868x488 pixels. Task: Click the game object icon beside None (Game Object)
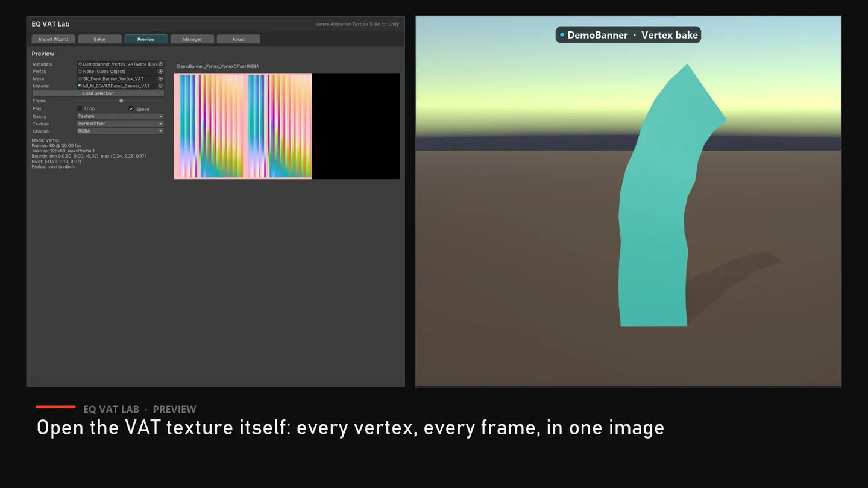coord(80,71)
